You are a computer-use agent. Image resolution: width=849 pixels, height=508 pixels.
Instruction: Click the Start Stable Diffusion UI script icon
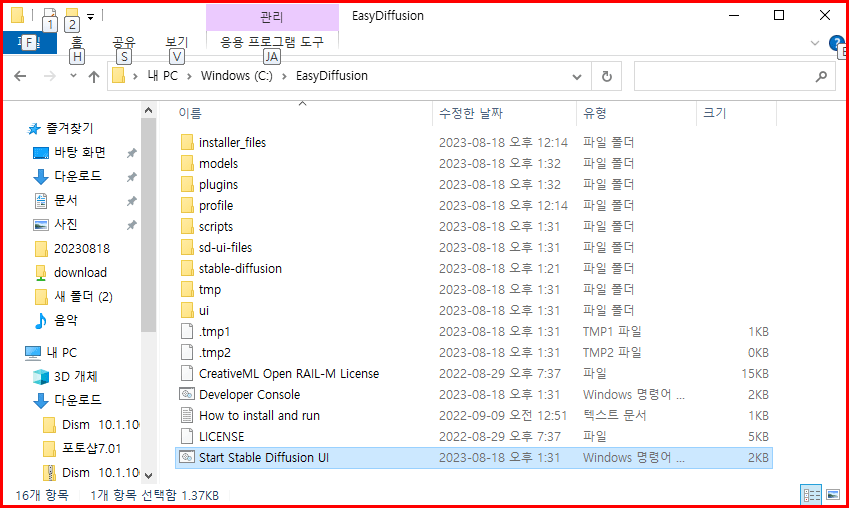(x=187, y=457)
